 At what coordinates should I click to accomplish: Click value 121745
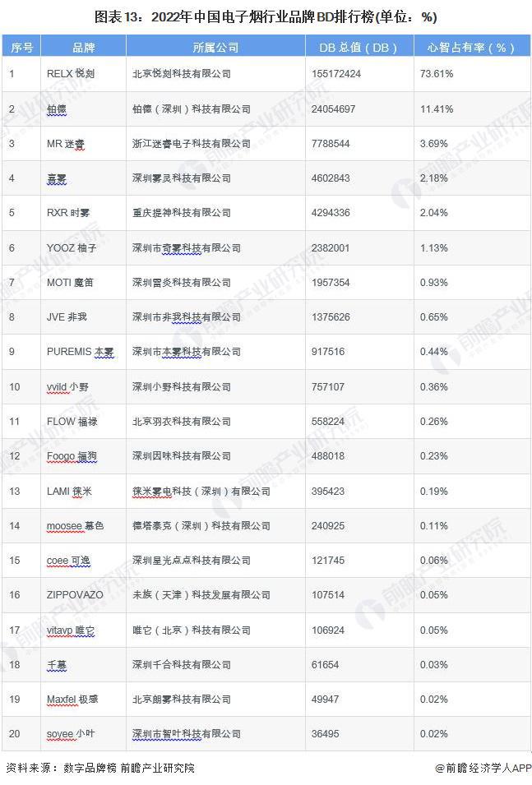(327, 561)
